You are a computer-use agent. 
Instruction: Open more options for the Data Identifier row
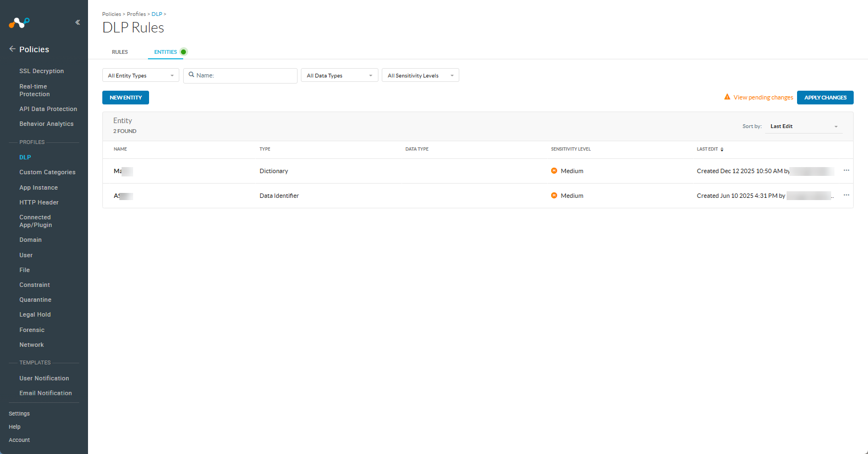[x=846, y=195]
